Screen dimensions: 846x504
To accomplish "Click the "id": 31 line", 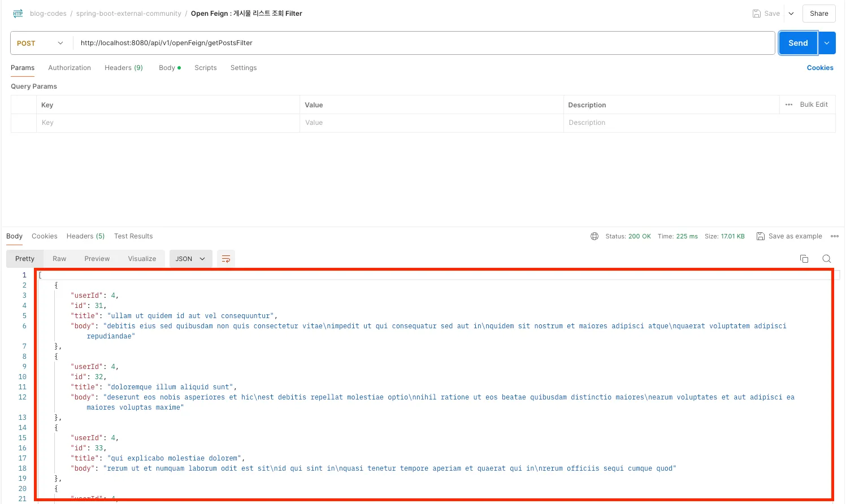I will pyautogui.click(x=88, y=306).
